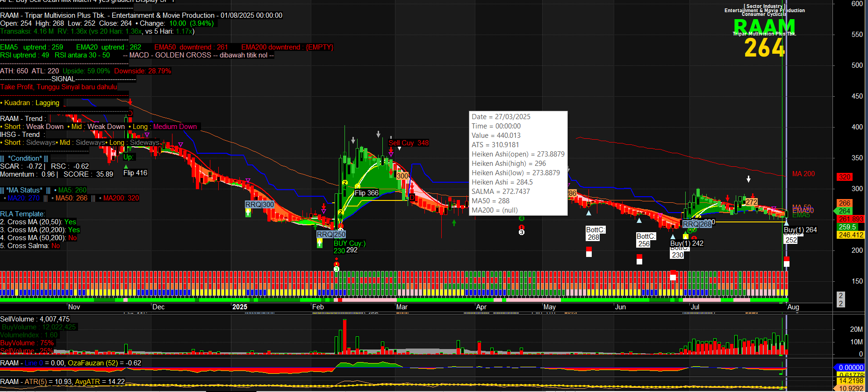The height and width of the screenshot is (392, 868).
Task: Click the up-arrow buy marker below RRQ|300
Action: tap(248, 213)
